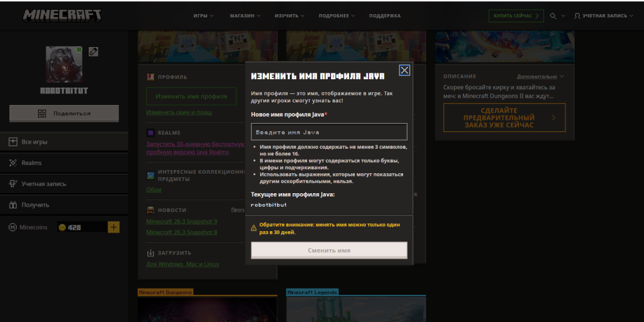Click the edit pencil icon beside avatar

point(93,52)
